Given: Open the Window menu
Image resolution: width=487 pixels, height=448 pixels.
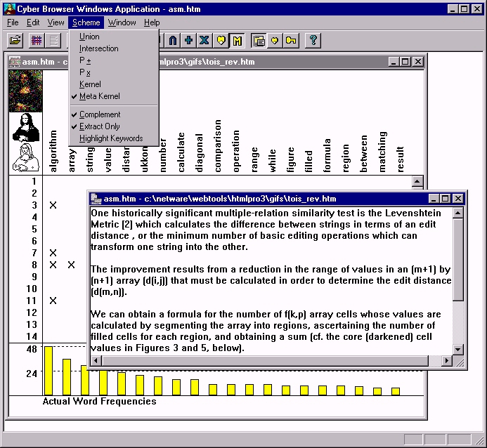Looking at the screenshot, I should tap(122, 22).
